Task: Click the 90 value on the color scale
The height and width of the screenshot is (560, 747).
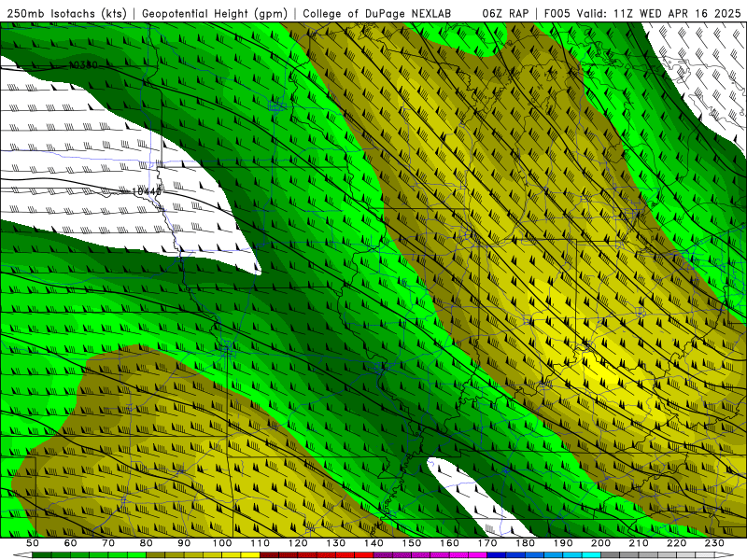Action: [x=184, y=543]
